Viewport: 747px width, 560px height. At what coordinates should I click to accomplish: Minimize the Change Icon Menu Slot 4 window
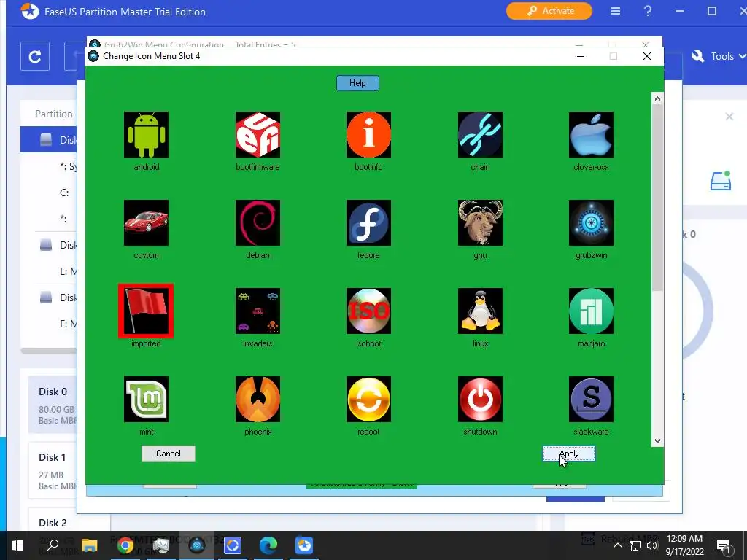pos(580,56)
